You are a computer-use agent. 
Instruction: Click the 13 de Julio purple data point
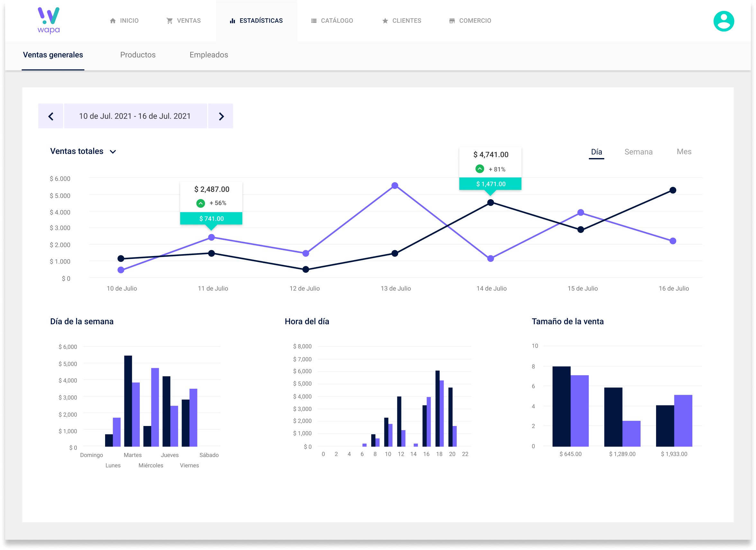(x=395, y=186)
